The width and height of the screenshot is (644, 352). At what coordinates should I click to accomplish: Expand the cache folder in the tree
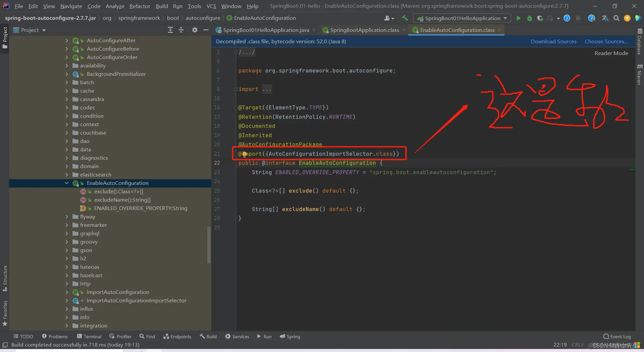[66, 91]
